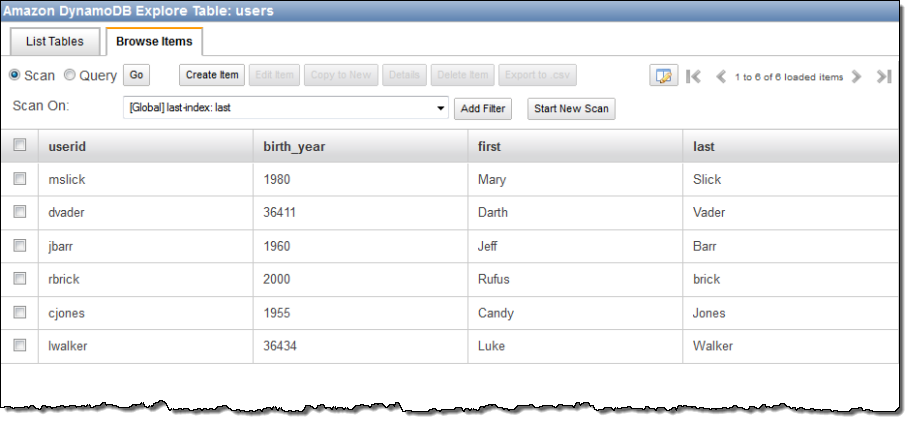Jump to the last page of items

883,77
